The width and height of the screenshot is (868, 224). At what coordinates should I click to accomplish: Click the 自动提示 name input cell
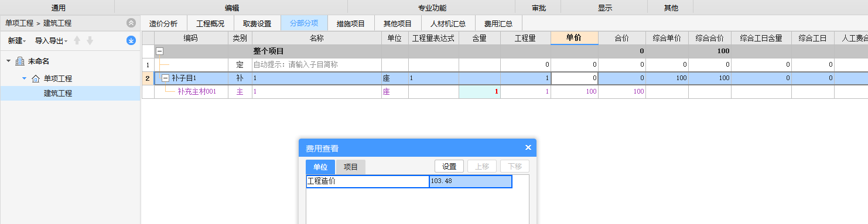click(317, 65)
